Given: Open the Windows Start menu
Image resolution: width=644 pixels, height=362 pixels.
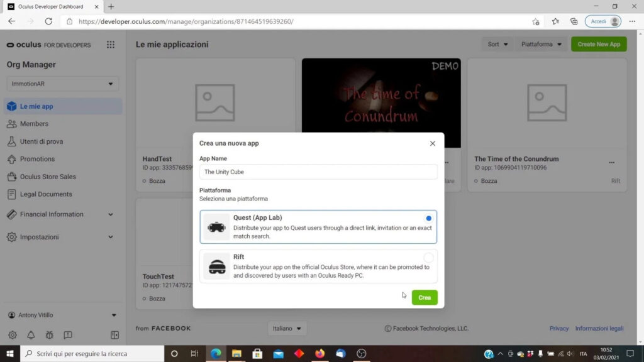Looking at the screenshot, I should (10, 353).
